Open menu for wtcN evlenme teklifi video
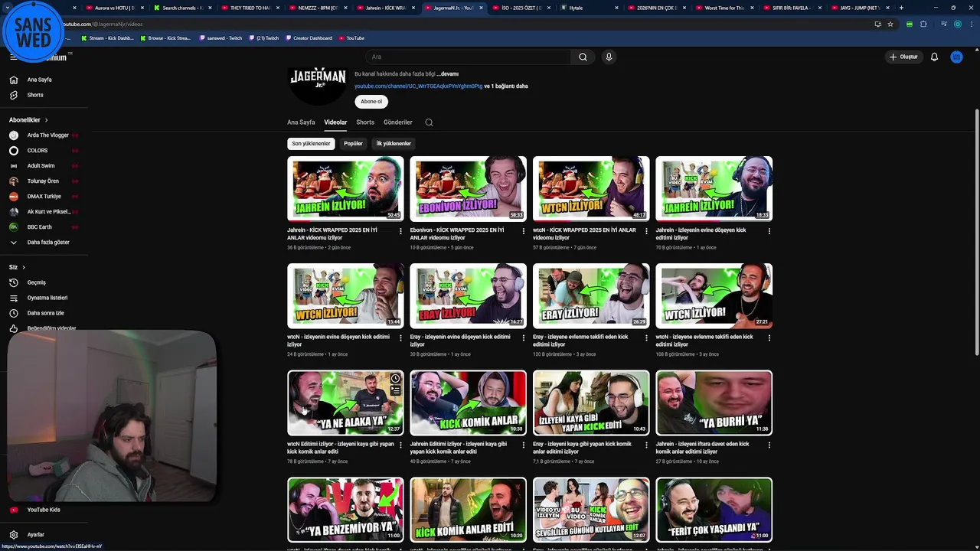The height and width of the screenshot is (551, 980). coord(769,337)
